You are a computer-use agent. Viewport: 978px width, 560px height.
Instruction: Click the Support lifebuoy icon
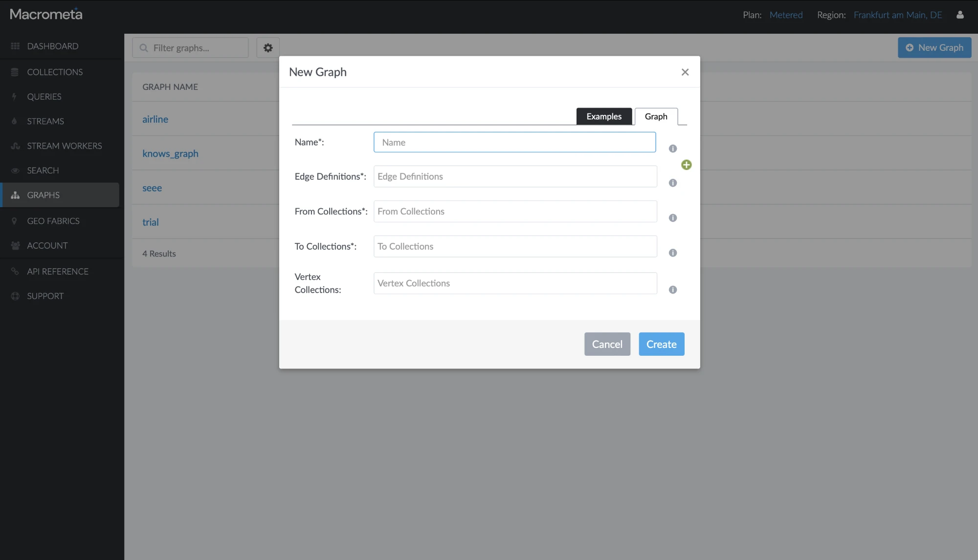point(15,296)
